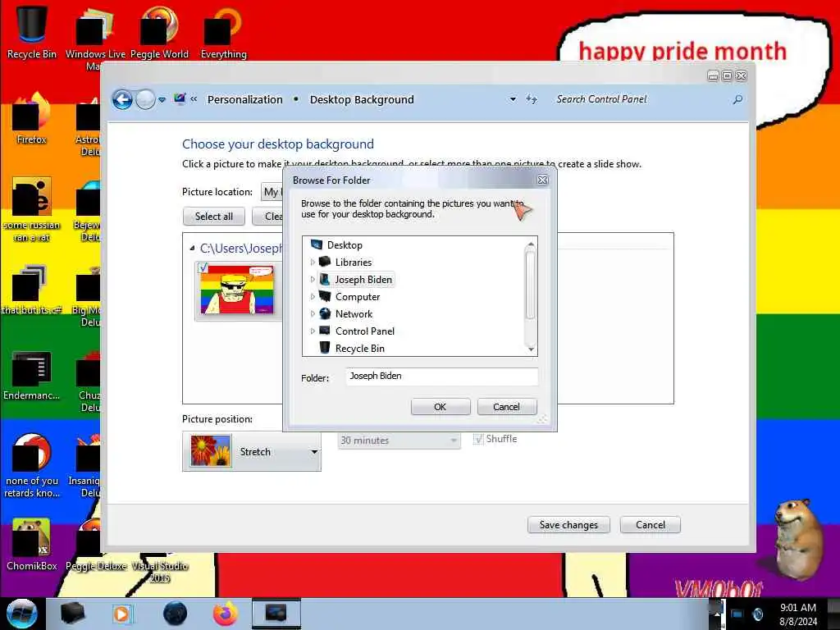Screen dimensions: 840x630
Task: Click the Folder name text field
Action: [x=441, y=376]
